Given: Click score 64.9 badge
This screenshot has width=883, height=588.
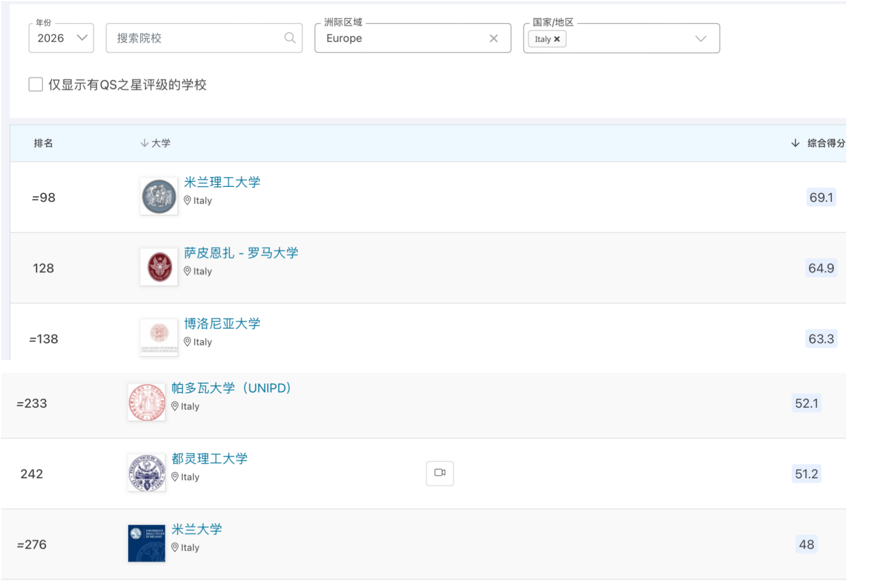Looking at the screenshot, I should click(x=821, y=268).
